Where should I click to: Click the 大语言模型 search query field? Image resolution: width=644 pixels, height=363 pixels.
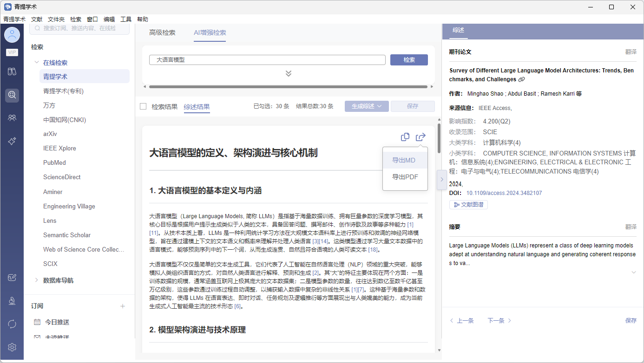pos(267,60)
